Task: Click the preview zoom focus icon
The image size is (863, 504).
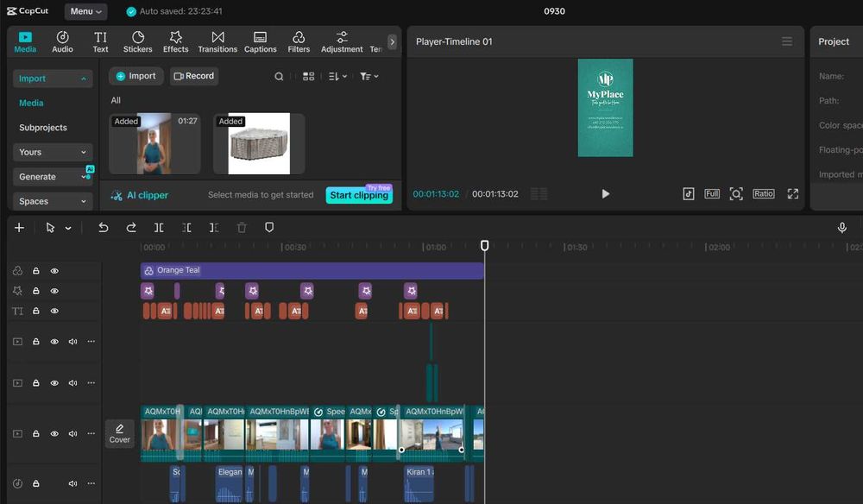Action: pos(736,193)
